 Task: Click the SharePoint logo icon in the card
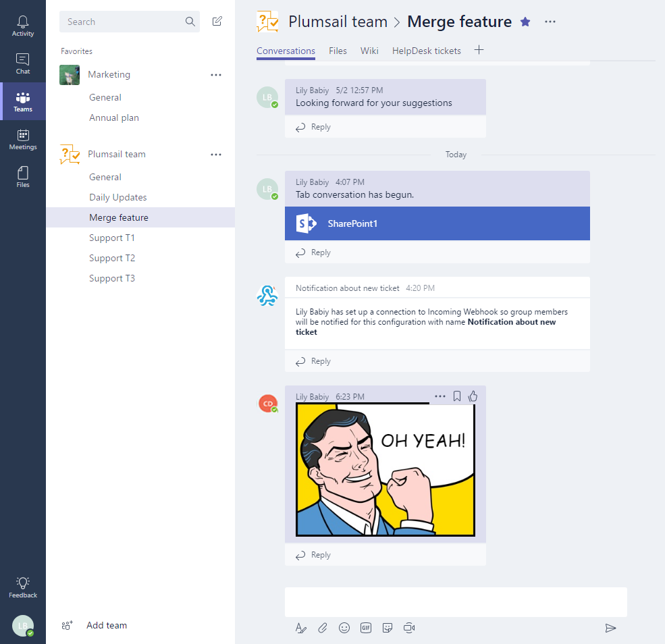[307, 223]
